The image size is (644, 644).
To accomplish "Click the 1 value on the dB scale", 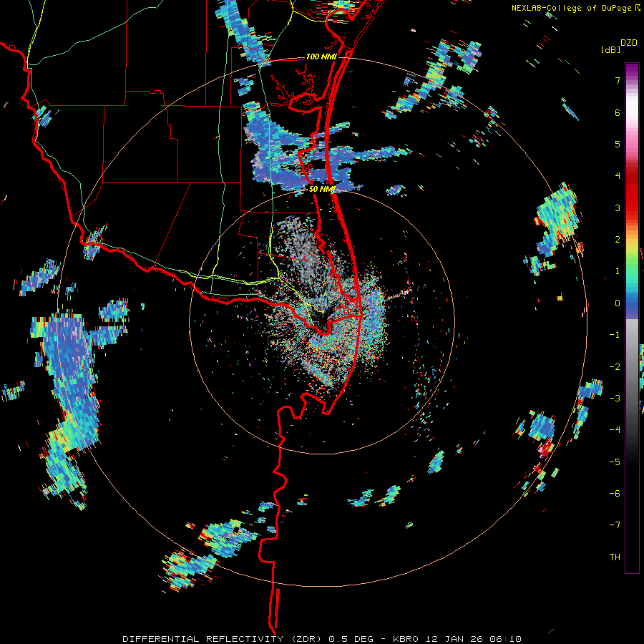I will 618,270.
